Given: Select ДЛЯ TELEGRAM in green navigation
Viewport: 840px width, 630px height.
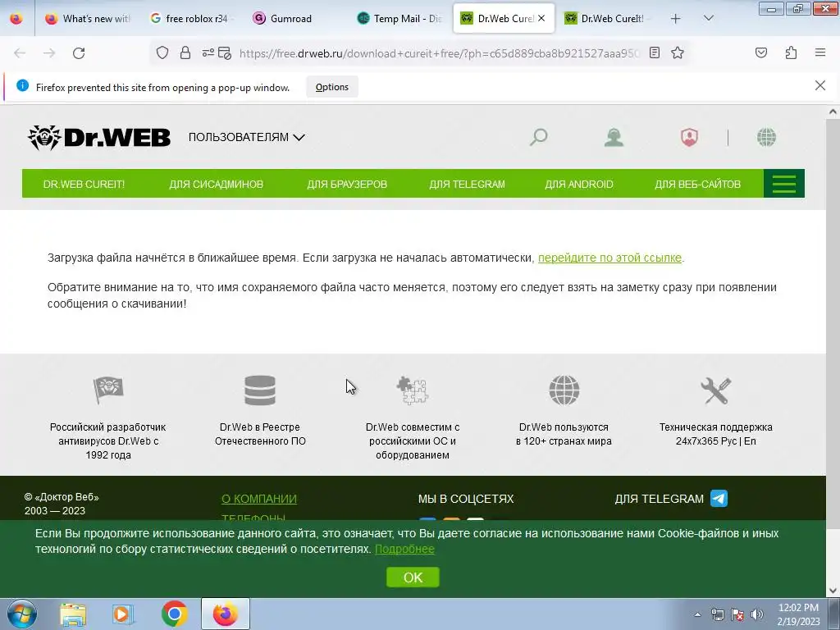Looking at the screenshot, I should [x=467, y=184].
